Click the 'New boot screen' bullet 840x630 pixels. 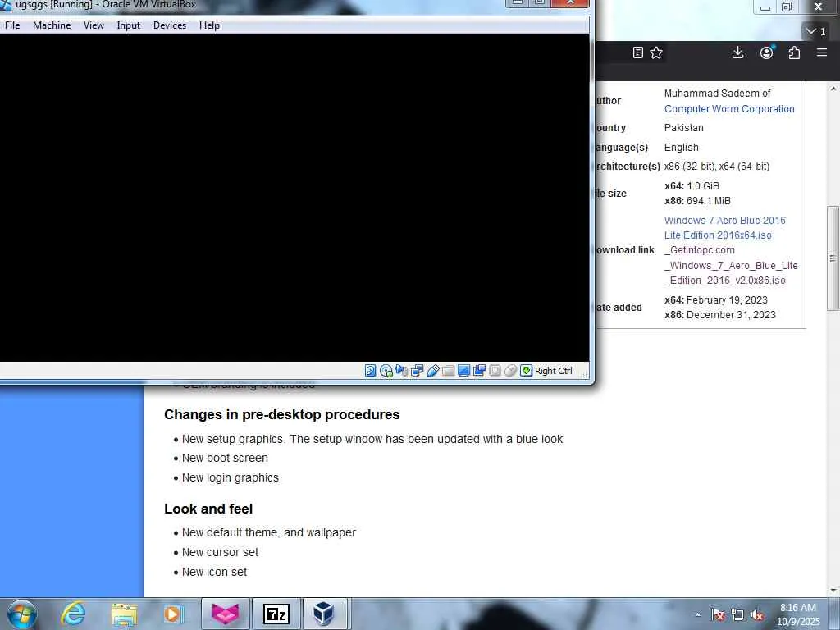pyautogui.click(x=225, y=458)
